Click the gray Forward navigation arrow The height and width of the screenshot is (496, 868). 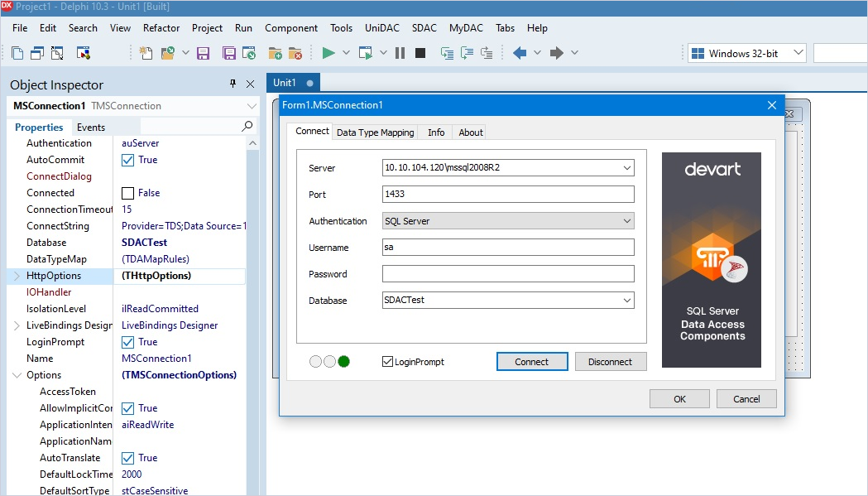point(556,53)
